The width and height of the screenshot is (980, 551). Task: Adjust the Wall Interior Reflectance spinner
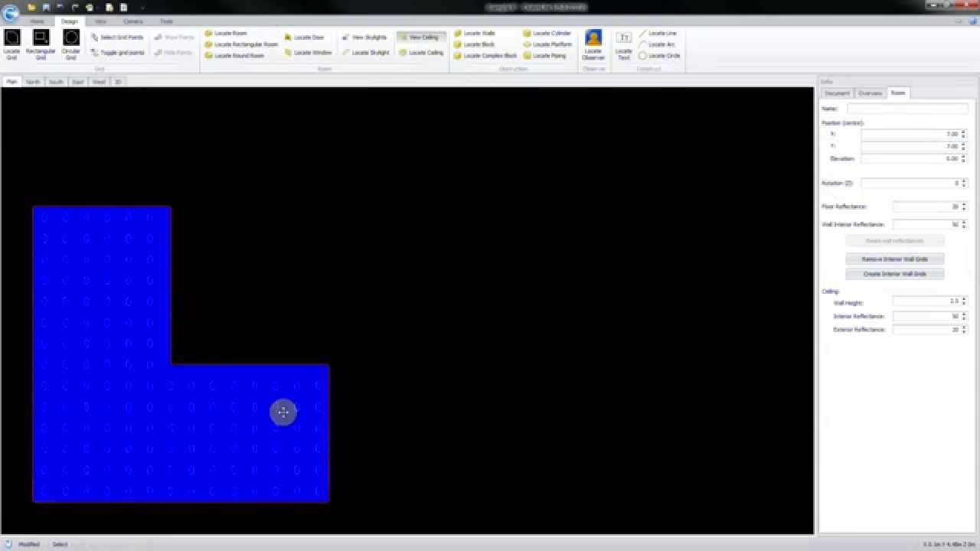tap(963, 225)
